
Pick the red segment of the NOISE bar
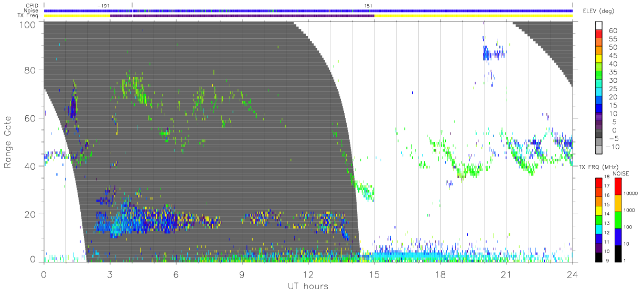coord(618,186)
